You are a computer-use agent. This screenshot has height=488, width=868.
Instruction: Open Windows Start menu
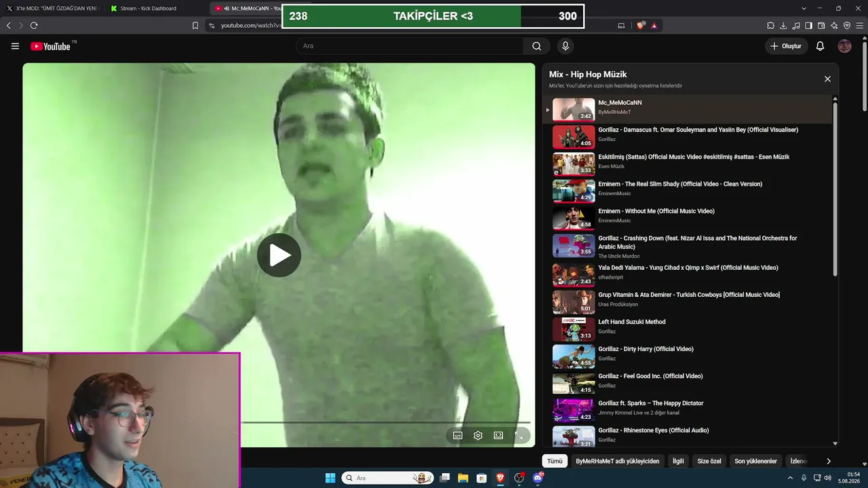click(x=330, y=478)
